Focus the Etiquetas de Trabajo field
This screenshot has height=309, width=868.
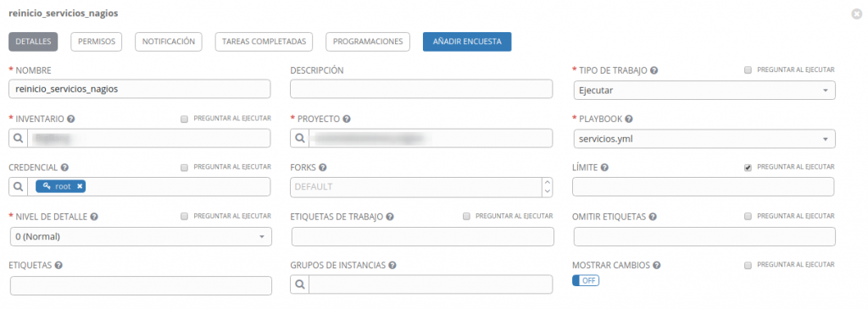pos(423,236)
